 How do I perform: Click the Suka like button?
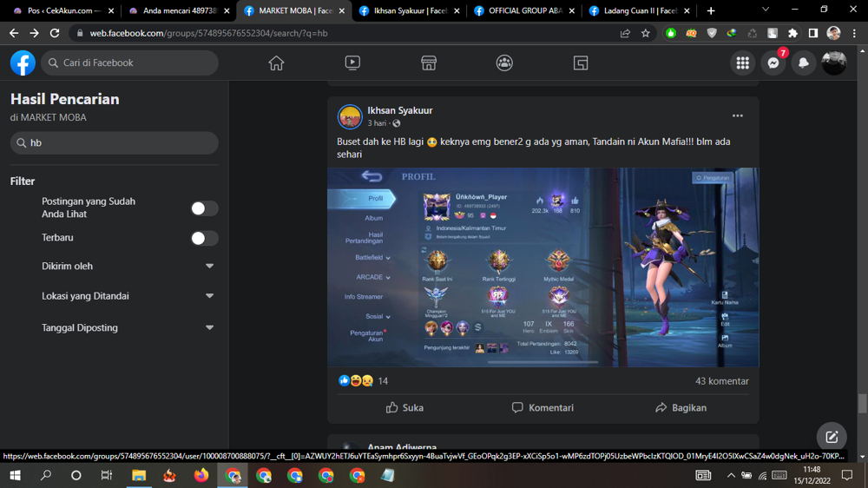click(x=404, y=408)
